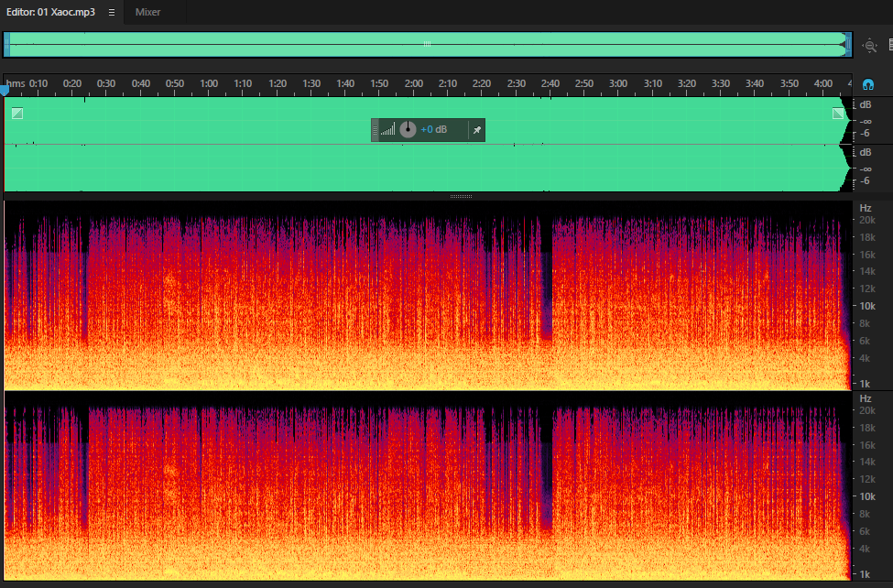Image resolution: width=893 pixels, height=588 pixels.
Task: Click the 1:00 mark on time ruler
Action: (209, 83)
